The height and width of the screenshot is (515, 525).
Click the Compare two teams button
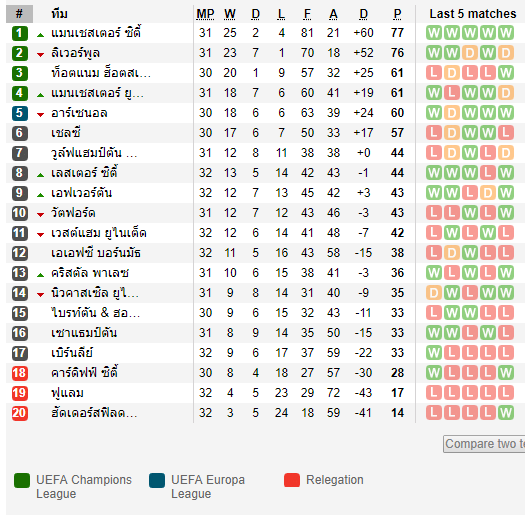(484, 444)
